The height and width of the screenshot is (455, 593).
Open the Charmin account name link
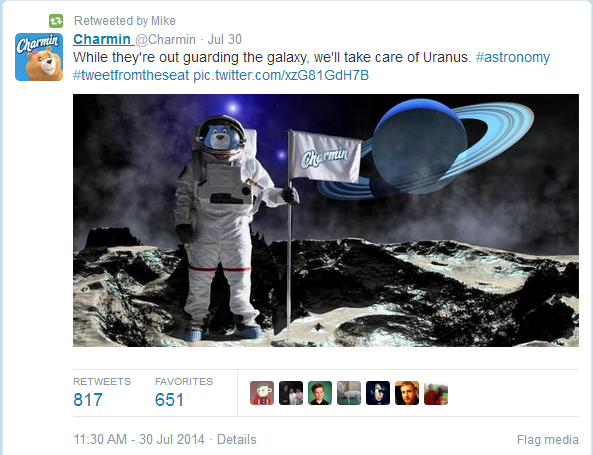point(102,39)
